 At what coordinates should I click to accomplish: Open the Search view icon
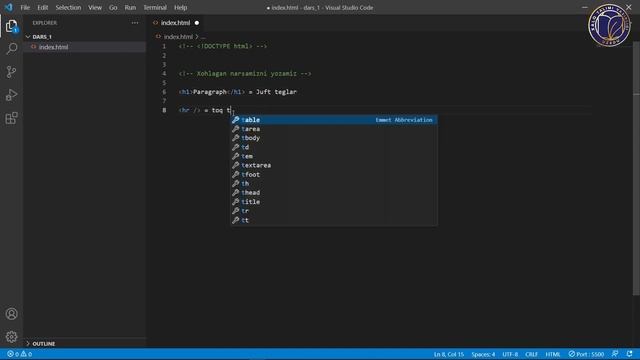pos(11,49)
